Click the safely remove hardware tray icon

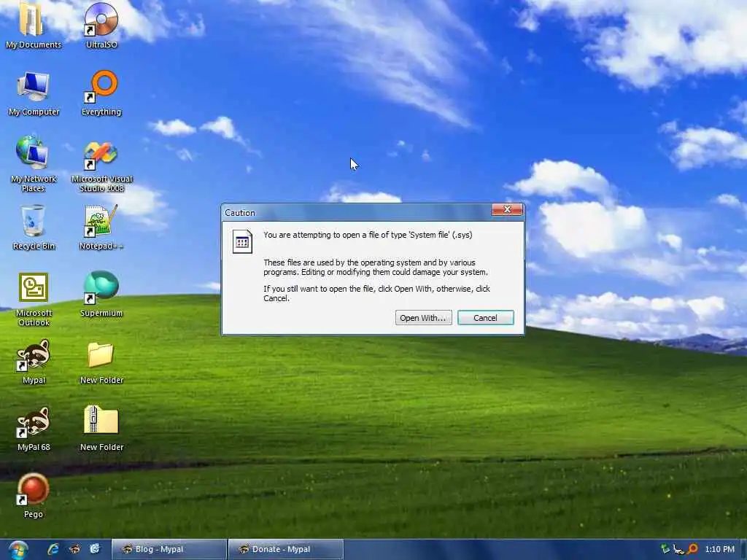(x=665, y=549)
